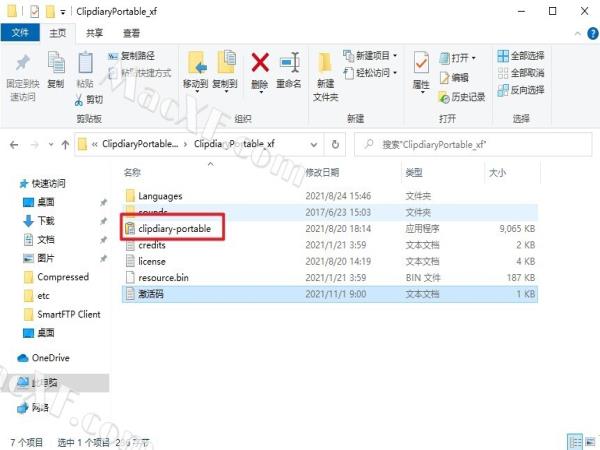Switch to details view in the status bar
The height and width of the screenshot is (450, 600).
point(574,442)
